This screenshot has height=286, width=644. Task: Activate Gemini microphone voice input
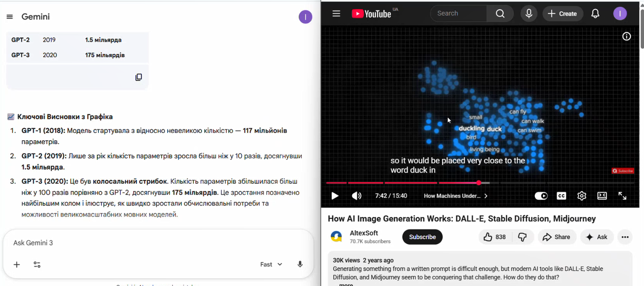[300, 264]
